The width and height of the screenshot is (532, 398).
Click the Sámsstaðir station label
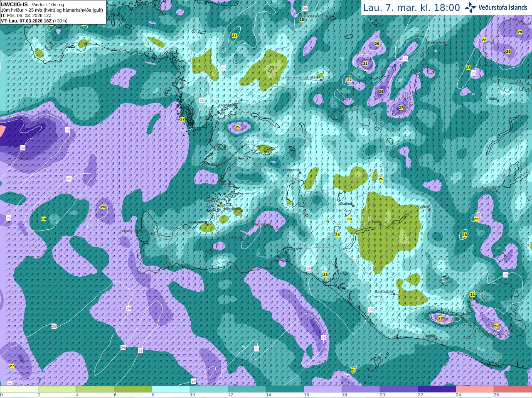pyautogui.click(x=384, y=292)
